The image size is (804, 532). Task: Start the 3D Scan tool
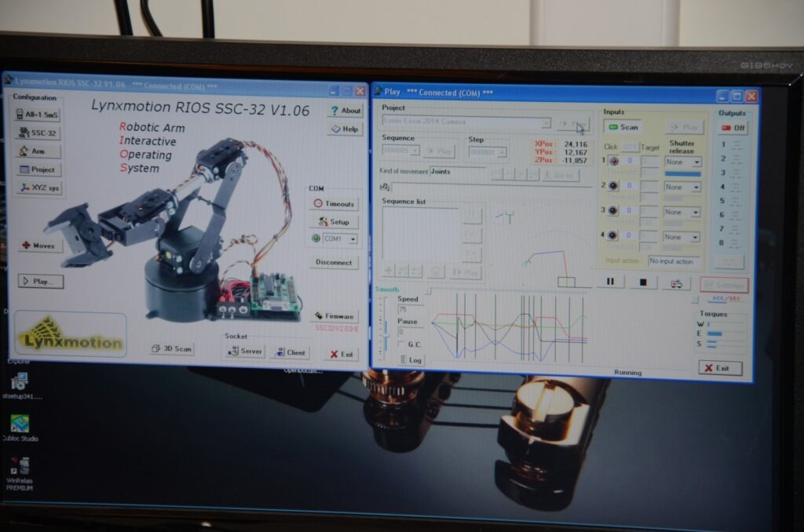172,348
